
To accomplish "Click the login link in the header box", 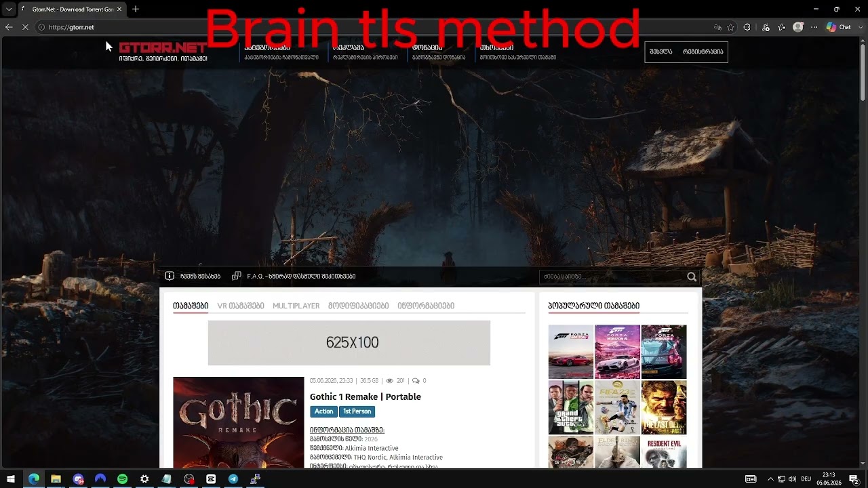I will coord(661,52).
